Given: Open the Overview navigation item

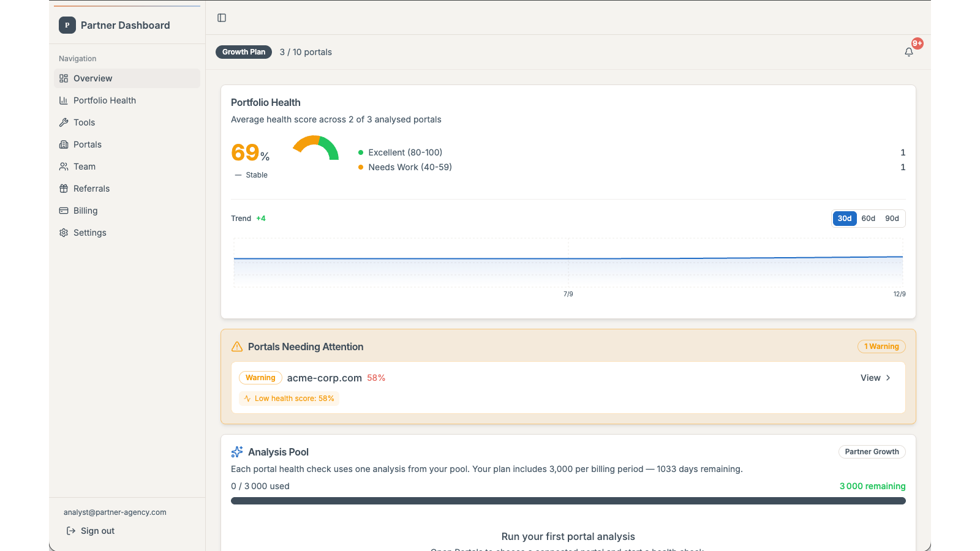Looking at the screenshot, I should pos(127,78).
